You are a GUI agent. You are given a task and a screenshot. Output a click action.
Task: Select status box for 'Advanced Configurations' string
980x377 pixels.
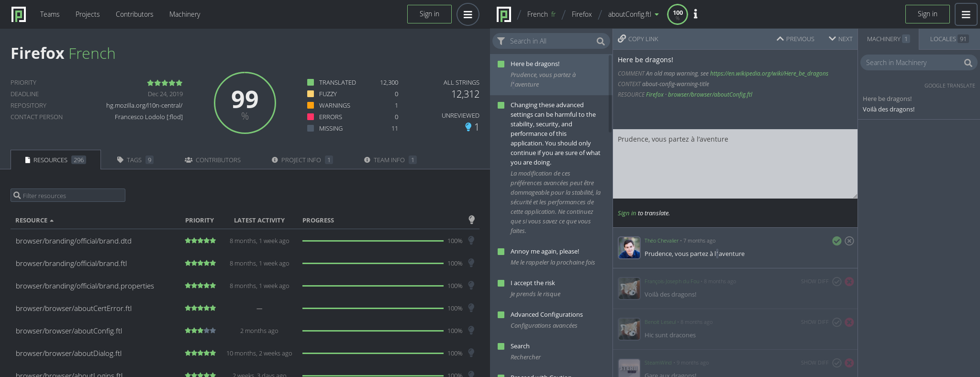[x=501, y=315]
